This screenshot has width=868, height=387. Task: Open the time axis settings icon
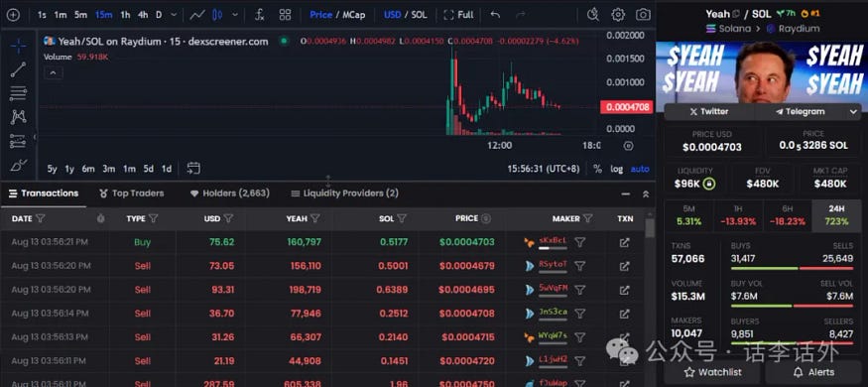628,146
